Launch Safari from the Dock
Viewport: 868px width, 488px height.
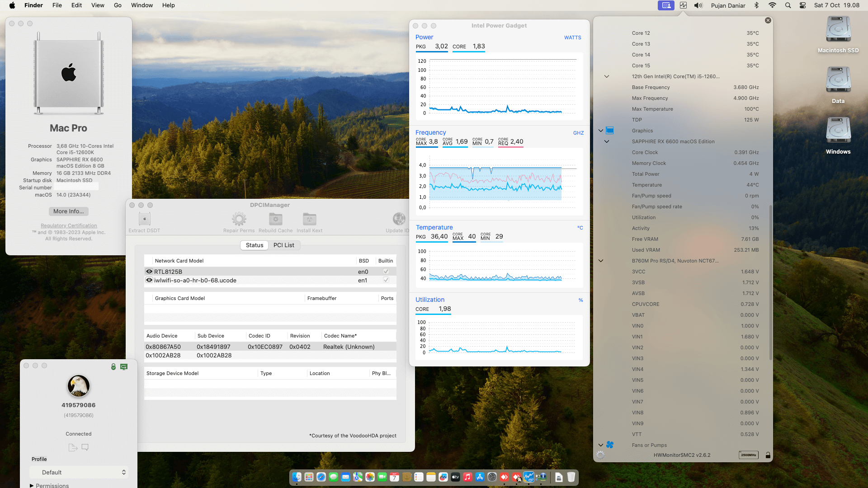(x=321, y=477)
